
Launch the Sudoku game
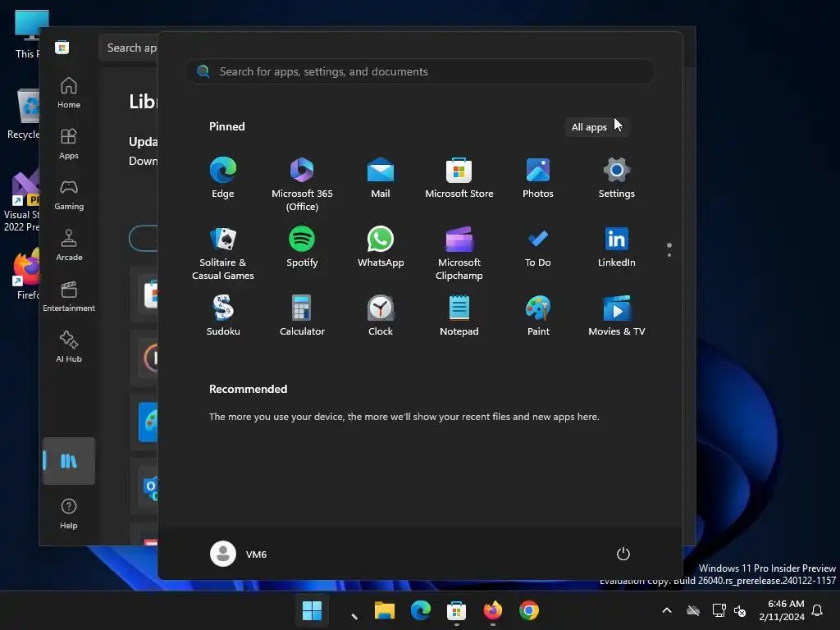[223, 316]
